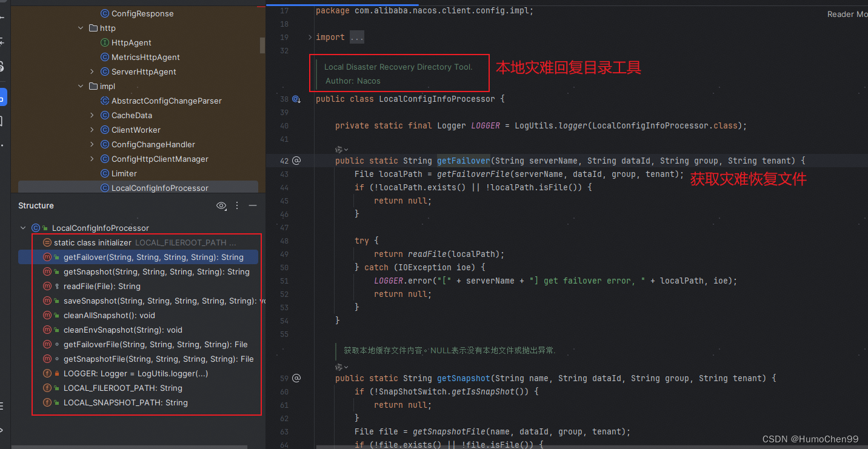Screen dimensions: 868x449
Task: Click the LOCAL_SNAPSHOT_PATH field icon
Action: [47, 402]
